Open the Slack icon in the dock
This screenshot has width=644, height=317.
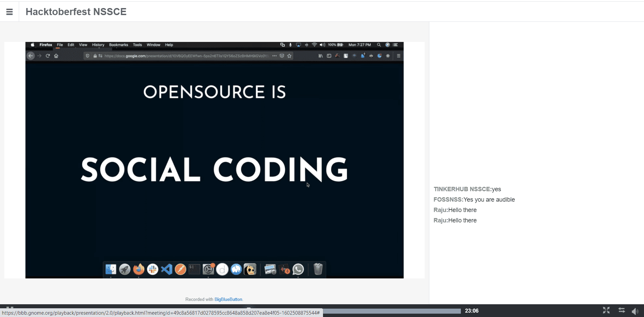pos(153,269)
